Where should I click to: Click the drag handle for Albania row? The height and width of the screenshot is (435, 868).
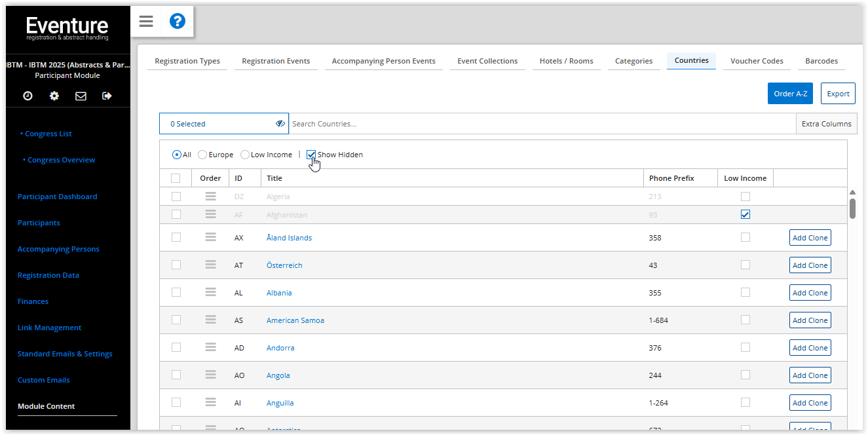pyautogui.click(x=210, y=292)
